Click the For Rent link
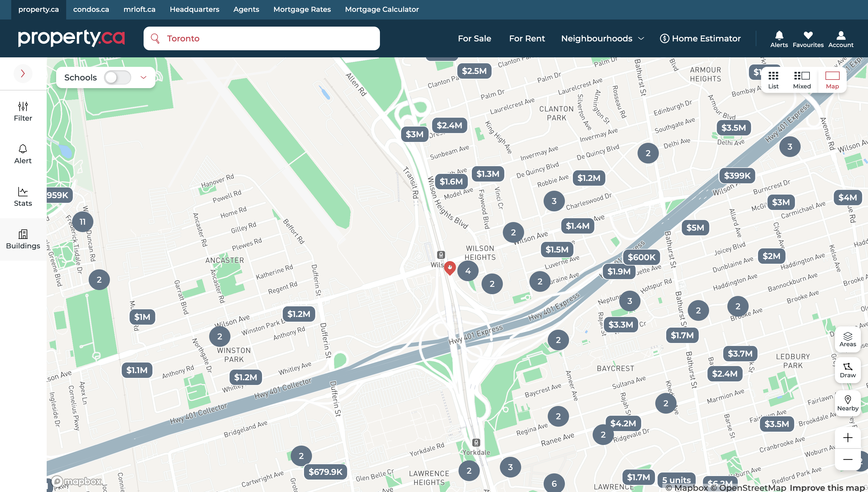This screenshot has width=868, height=492. pyautogui.click(x=527, y=38)
